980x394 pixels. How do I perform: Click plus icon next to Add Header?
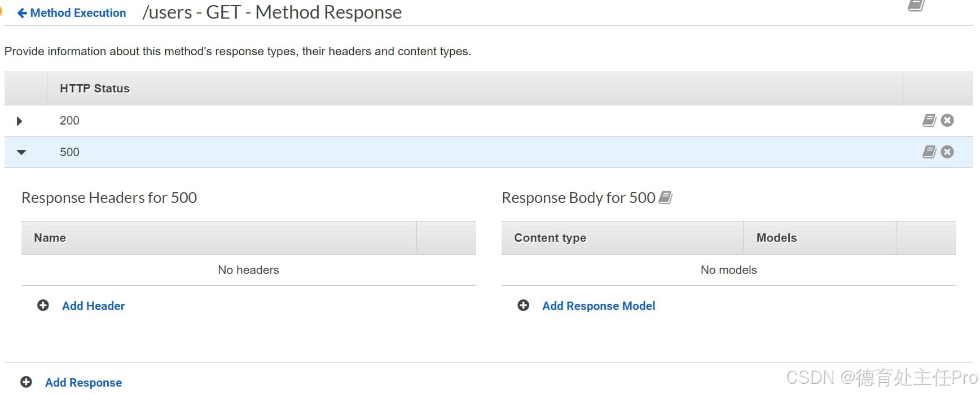[x=43, y=306]
